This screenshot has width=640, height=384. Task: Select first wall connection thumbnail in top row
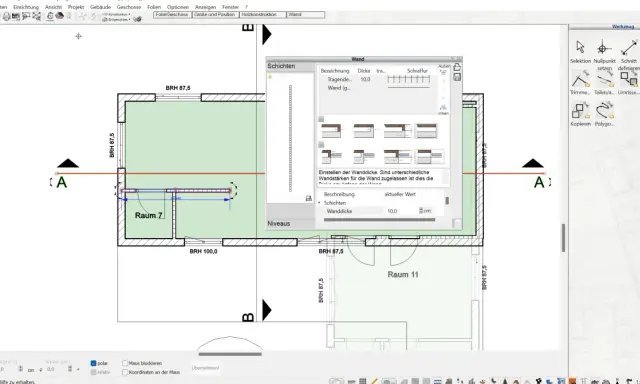point(331,131)
